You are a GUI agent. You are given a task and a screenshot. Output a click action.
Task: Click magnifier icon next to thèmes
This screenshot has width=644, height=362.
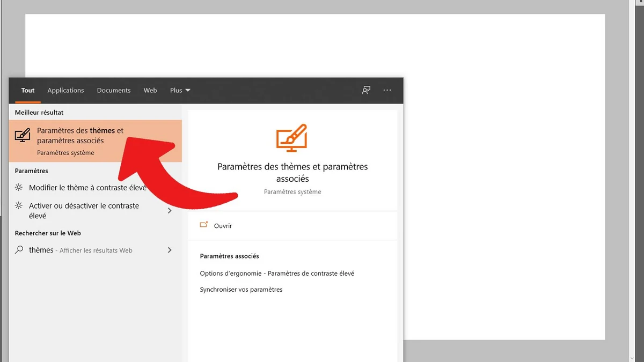(x=19, y=250)
